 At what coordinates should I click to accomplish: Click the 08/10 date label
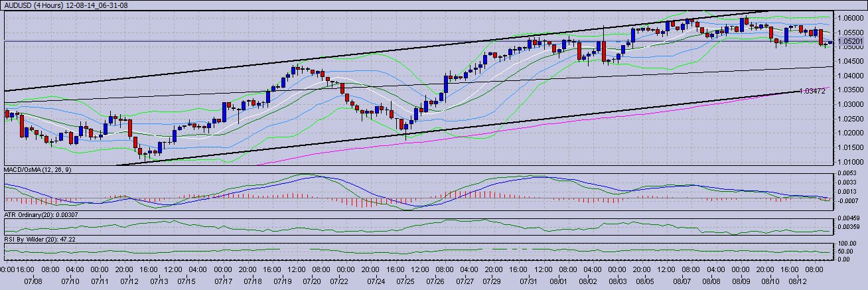(770, 281)
